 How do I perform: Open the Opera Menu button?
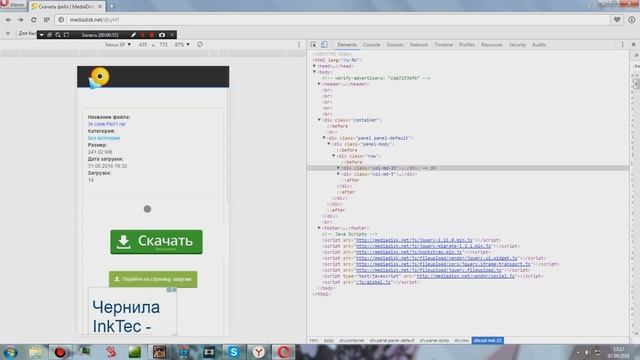coord(12,4)
